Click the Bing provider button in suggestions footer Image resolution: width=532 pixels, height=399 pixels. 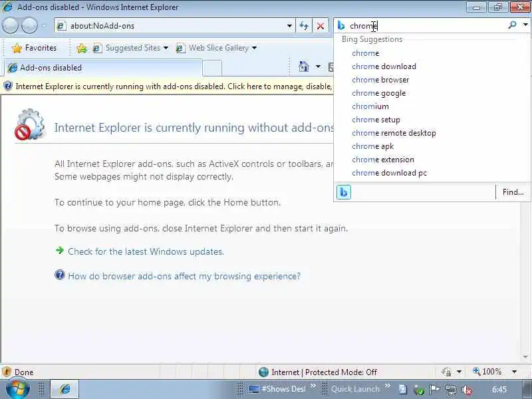click(x=344, y=192)
